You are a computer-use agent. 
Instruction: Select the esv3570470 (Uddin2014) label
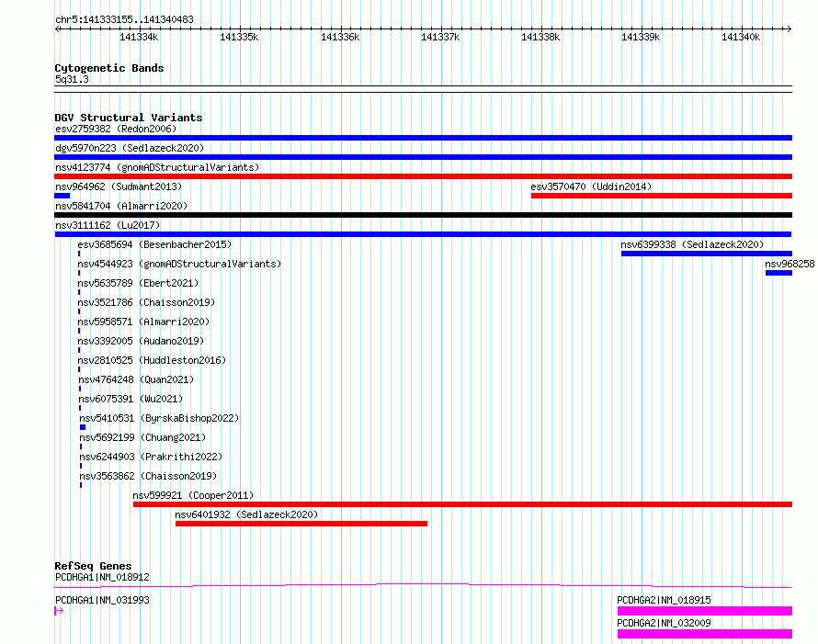point(591,186)
